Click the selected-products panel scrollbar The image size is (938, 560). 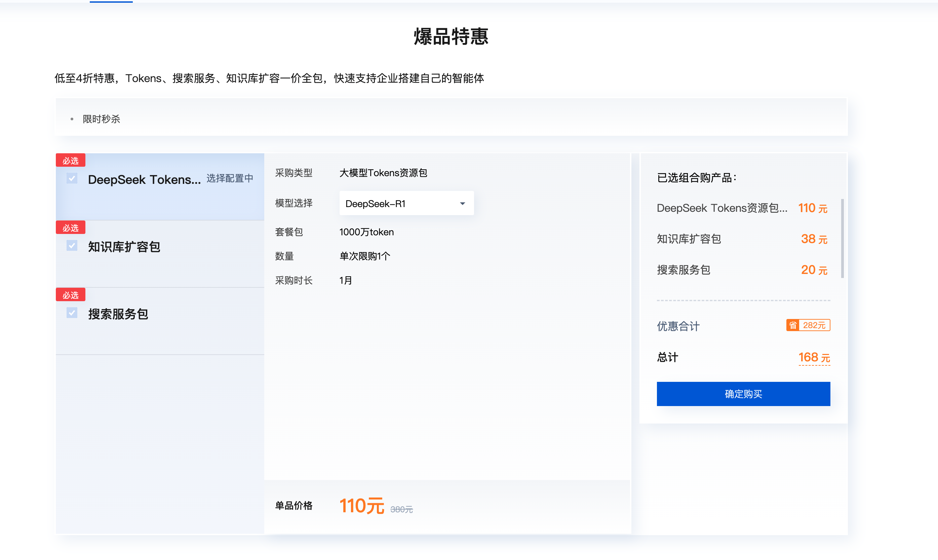(842, 239)
